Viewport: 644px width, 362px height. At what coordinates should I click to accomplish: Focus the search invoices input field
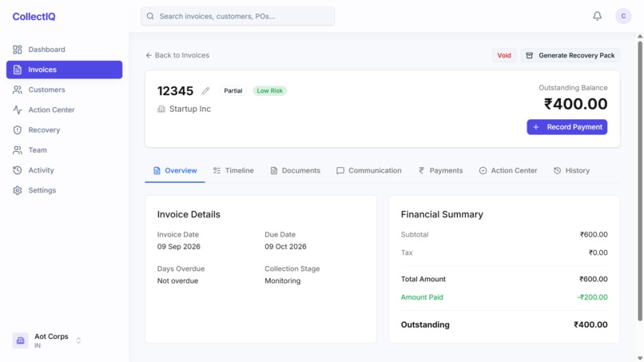click(237, 16)
